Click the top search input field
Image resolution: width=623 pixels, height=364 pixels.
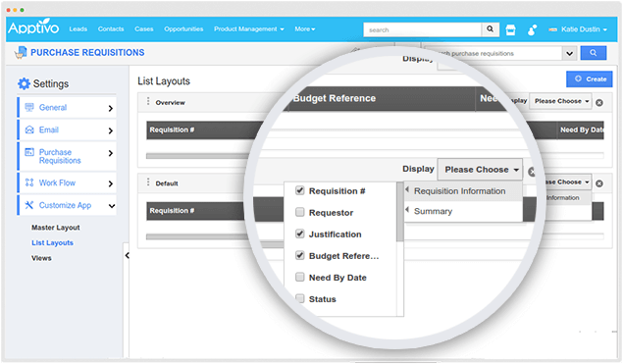click(422, 29)
